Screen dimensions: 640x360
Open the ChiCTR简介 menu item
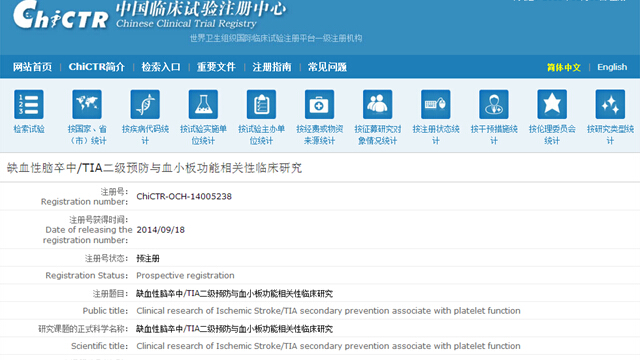pos(97,67)
